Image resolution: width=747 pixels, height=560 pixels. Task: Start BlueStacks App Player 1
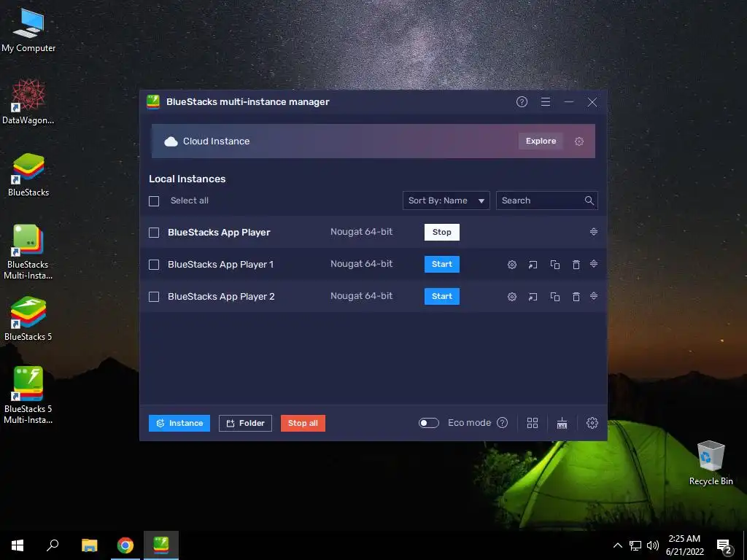pos(441,264)
